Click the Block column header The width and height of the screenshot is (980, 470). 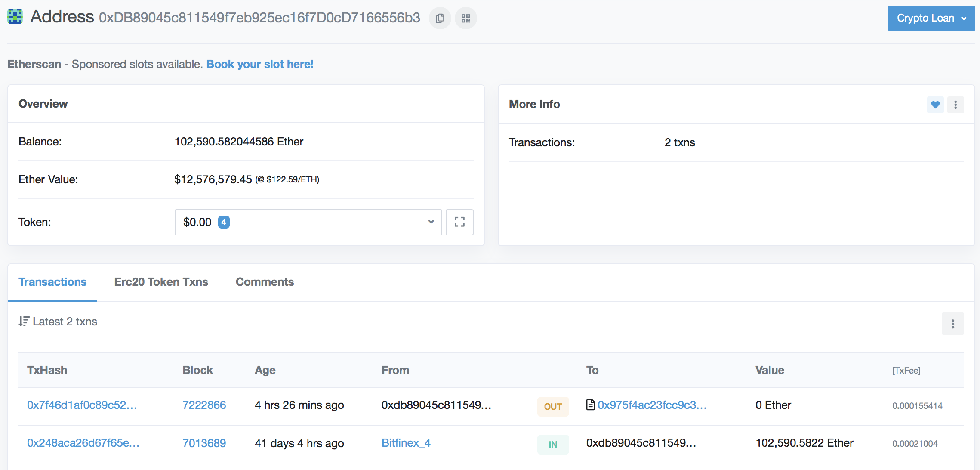coord(197,370)
